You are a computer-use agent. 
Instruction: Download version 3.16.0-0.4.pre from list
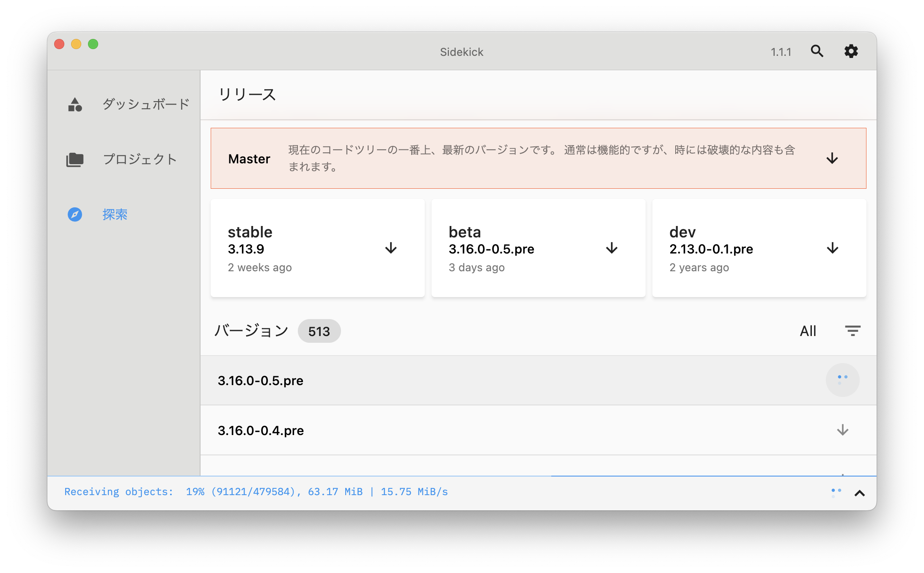842,430
